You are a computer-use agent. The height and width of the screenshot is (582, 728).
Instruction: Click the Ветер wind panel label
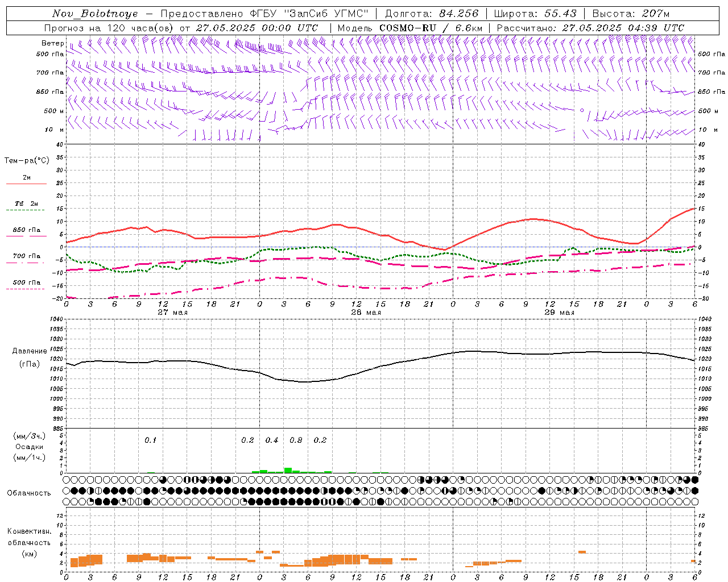click(53, 43)
